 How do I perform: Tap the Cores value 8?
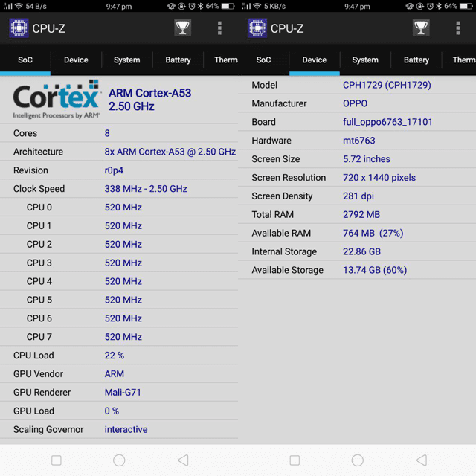coord(107,133)
